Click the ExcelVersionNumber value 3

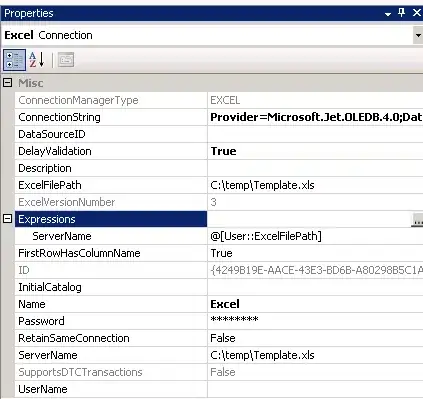click(213, 202)
